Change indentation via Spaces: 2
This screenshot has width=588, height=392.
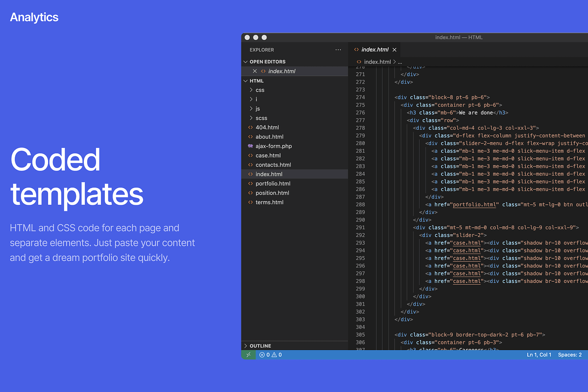click(x=569, y=354)
